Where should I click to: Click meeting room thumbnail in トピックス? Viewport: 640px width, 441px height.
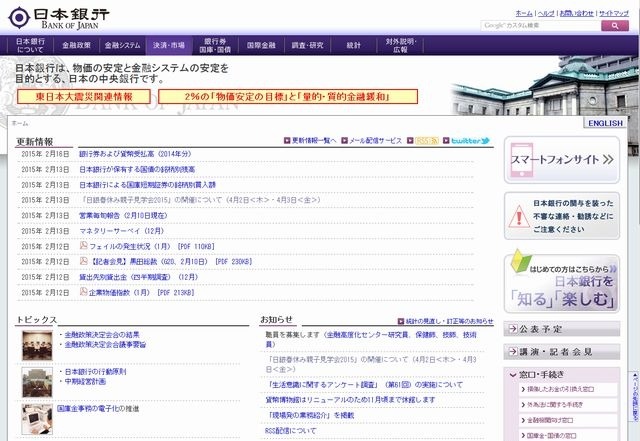point(37,345)
